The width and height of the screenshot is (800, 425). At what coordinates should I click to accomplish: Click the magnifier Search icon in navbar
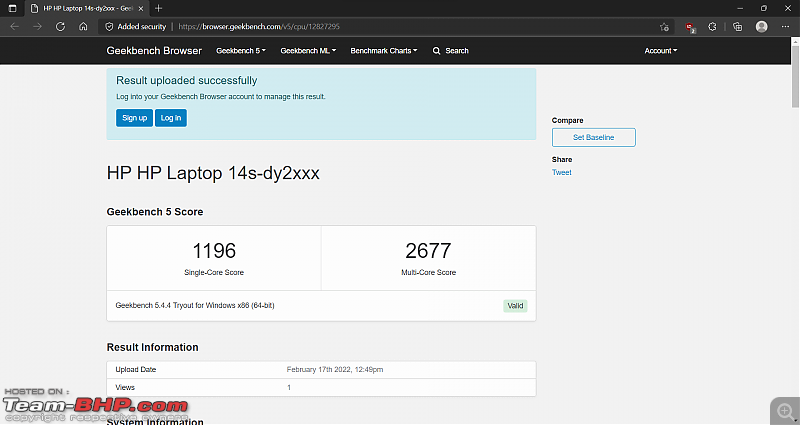(x=436, y=51)
